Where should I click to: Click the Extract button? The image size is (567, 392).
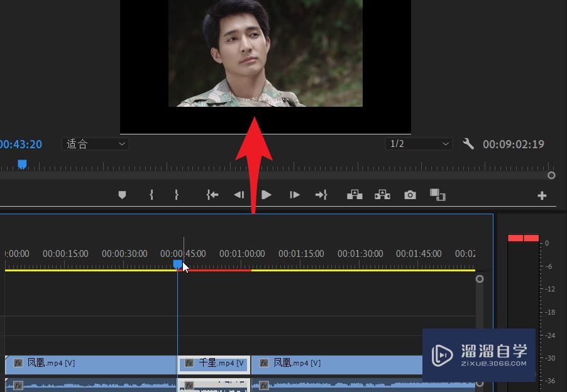[x=382, y=194]
